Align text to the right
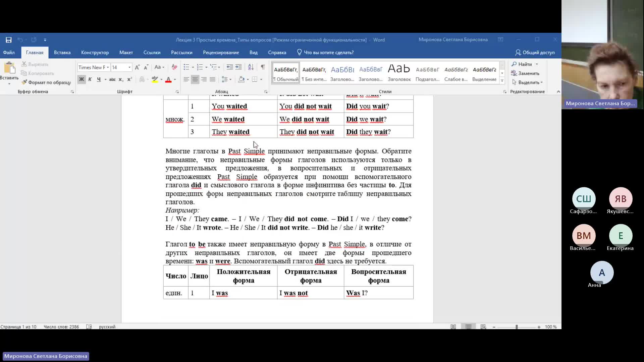This screenshot has width=644, height=362. (x=204, y=79)
